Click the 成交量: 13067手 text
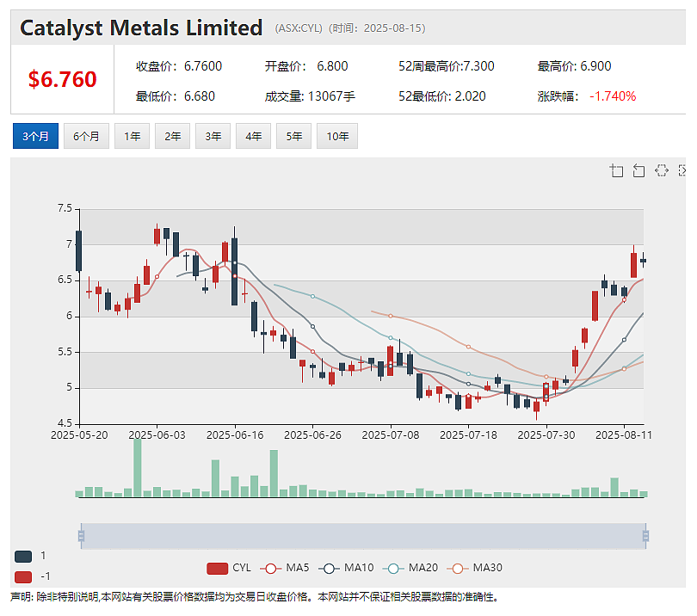The width and height of the screenshot is (697, 616). click(310, 96)
